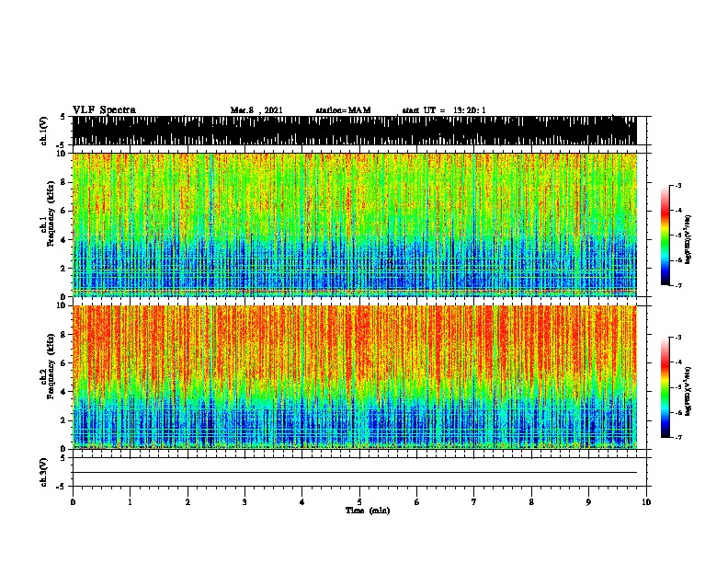Click the "8" kHz tick of ch.1 spectrogram
Image resolution: width=728 pixels, height=563 pixels.
click(64, 182)
